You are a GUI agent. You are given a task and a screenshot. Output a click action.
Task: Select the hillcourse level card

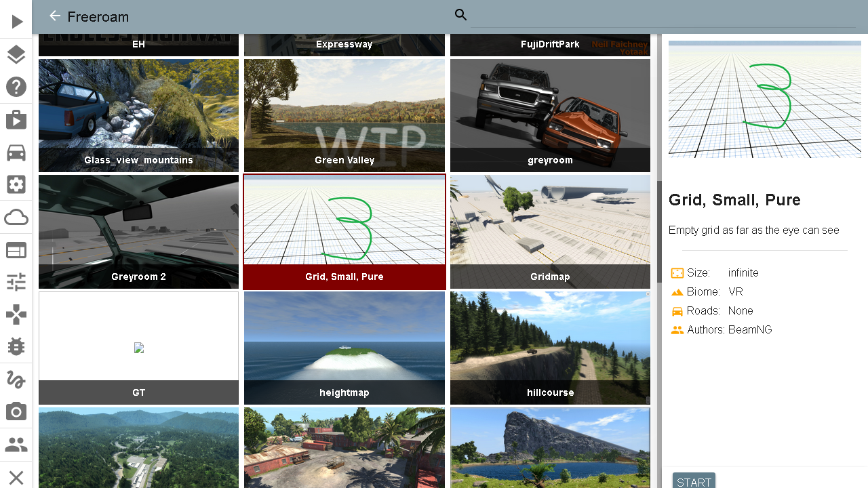point(550,348)
